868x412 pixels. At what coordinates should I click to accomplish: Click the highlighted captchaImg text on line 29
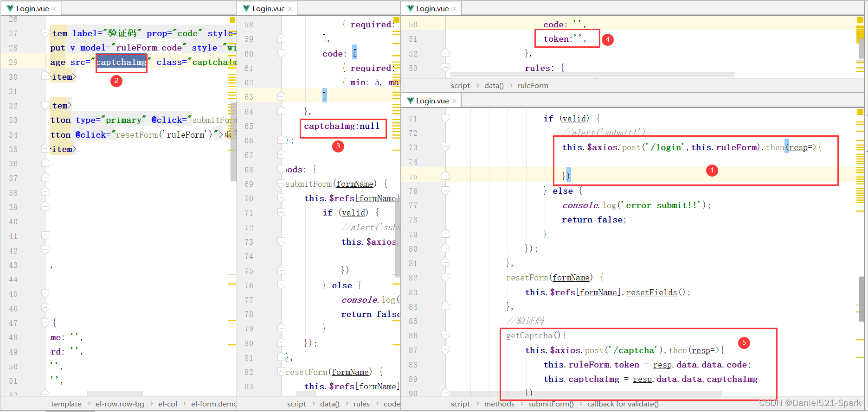click(122, 62)
